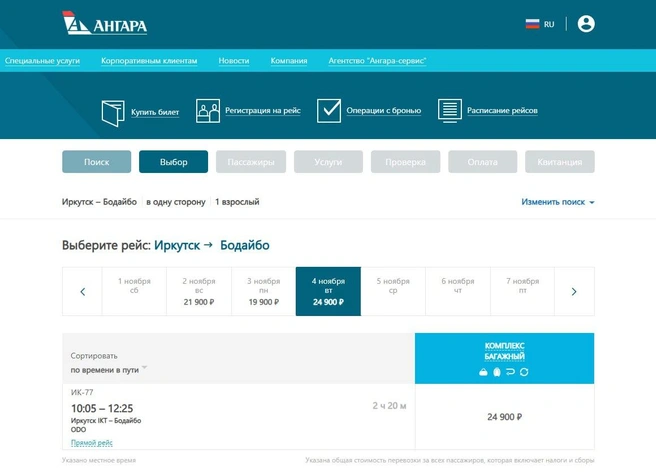
Task: Open Корпоративным клиентам menu item
Action: coord(149,61)
